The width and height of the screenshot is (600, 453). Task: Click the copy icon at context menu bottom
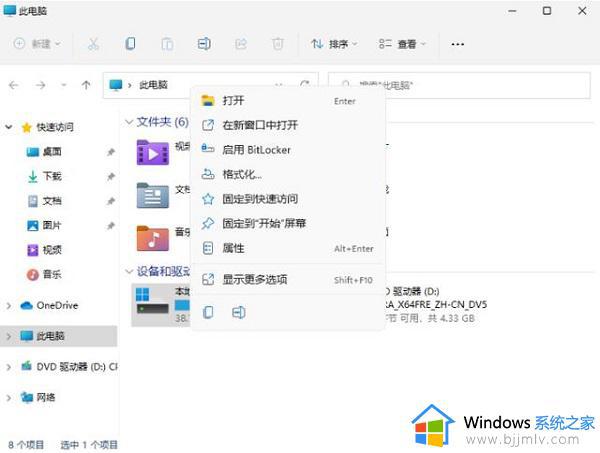tap(208, 312)
